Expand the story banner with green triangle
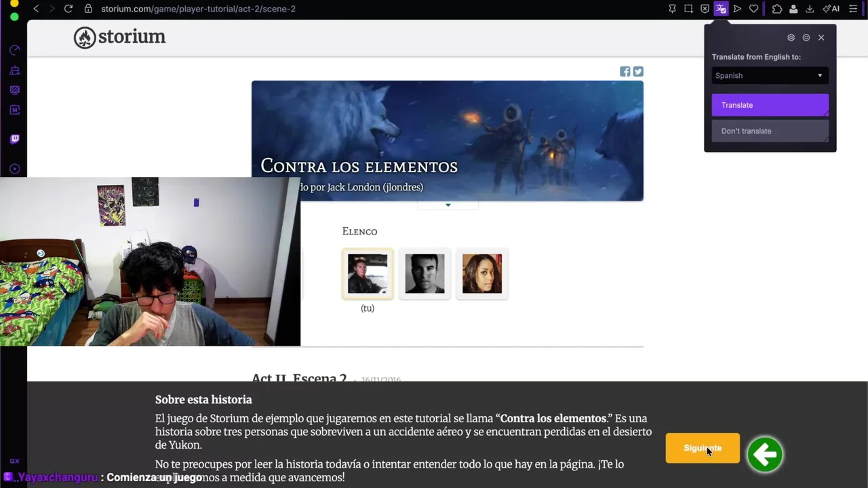 448,205
